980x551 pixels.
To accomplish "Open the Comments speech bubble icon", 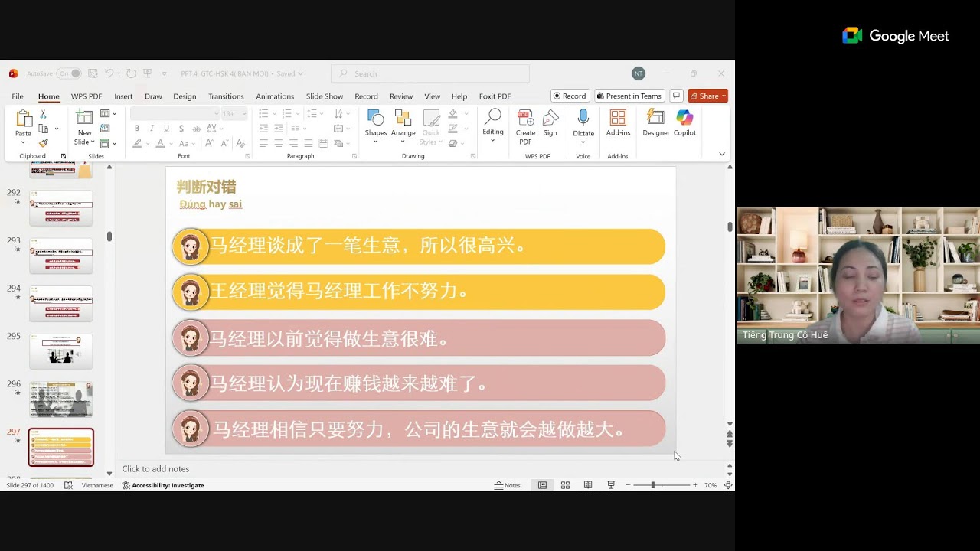I will (x=676, y=96).
